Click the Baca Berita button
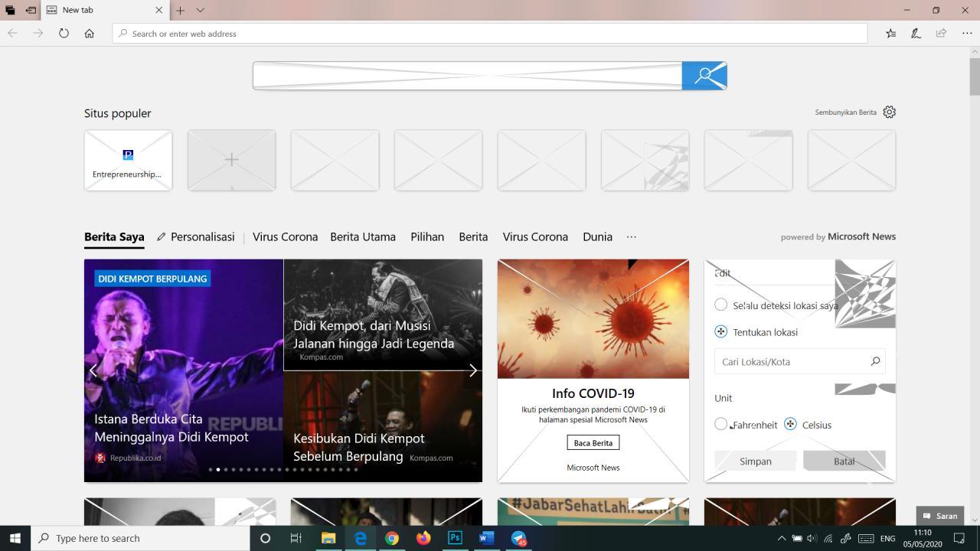Screen dimensions: 980x551 (x=593, y=443)
